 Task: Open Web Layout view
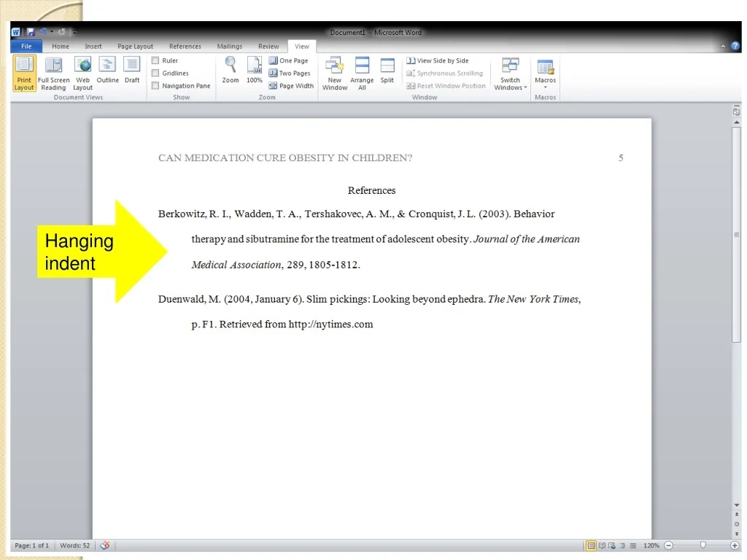click(x=82, y=73)
